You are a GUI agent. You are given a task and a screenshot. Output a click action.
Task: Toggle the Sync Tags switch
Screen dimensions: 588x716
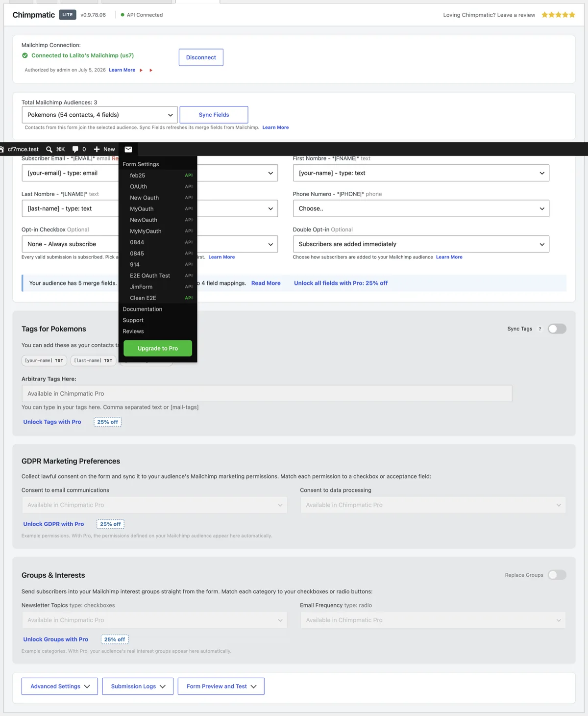tap(557, 329)
